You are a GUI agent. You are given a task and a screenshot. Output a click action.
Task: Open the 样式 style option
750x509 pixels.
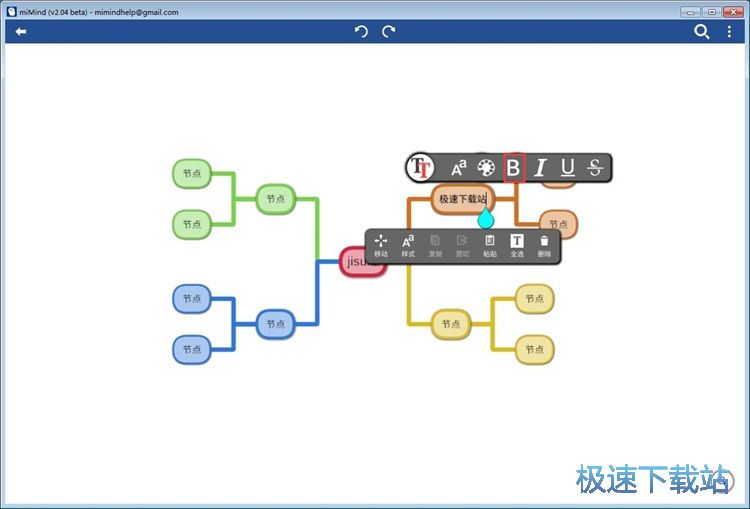(408, 246)
